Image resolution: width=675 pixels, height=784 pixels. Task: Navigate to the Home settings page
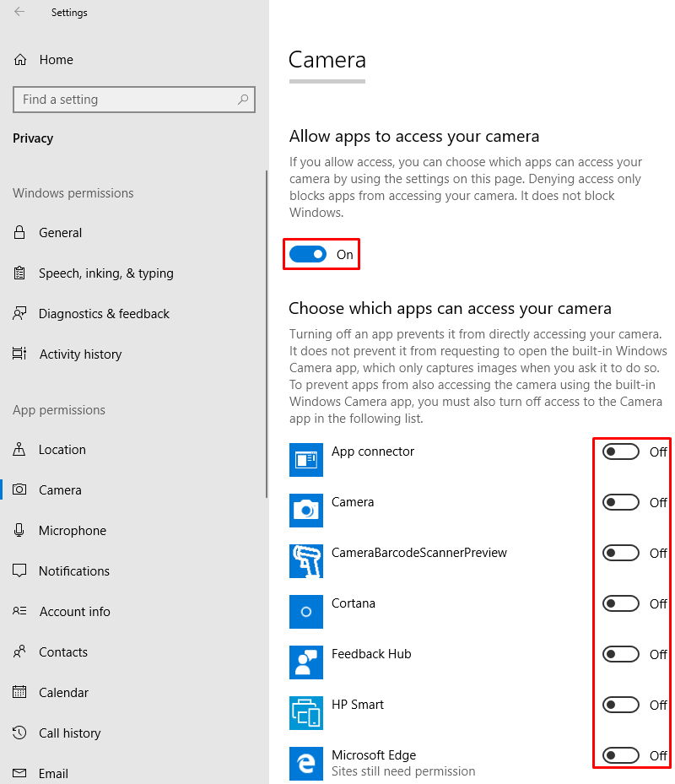(x=56, y=59)
